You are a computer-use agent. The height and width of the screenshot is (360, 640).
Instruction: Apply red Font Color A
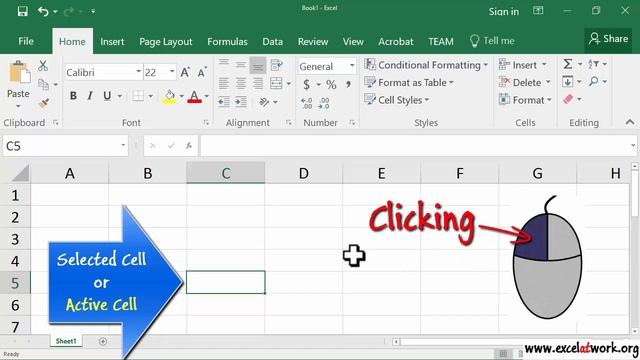tap(195, 96)
